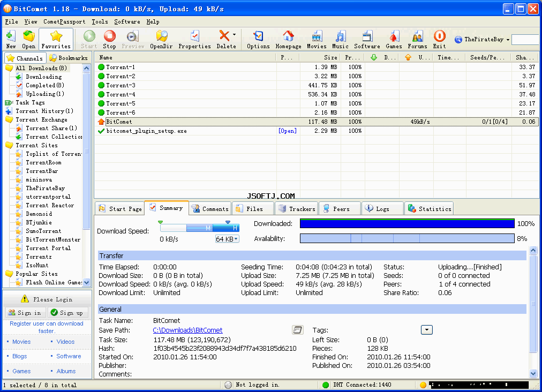Image resolution: width=542 pixels, height=392 pixels.
Task: Open the 64 KB speed limit dropdown
Action: click(x=236, y=239)
